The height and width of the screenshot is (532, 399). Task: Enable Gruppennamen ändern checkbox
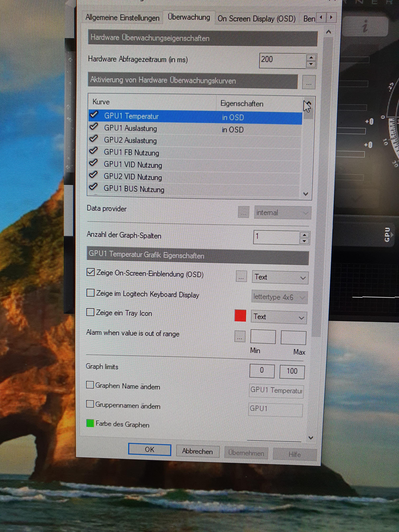point(90,404)
